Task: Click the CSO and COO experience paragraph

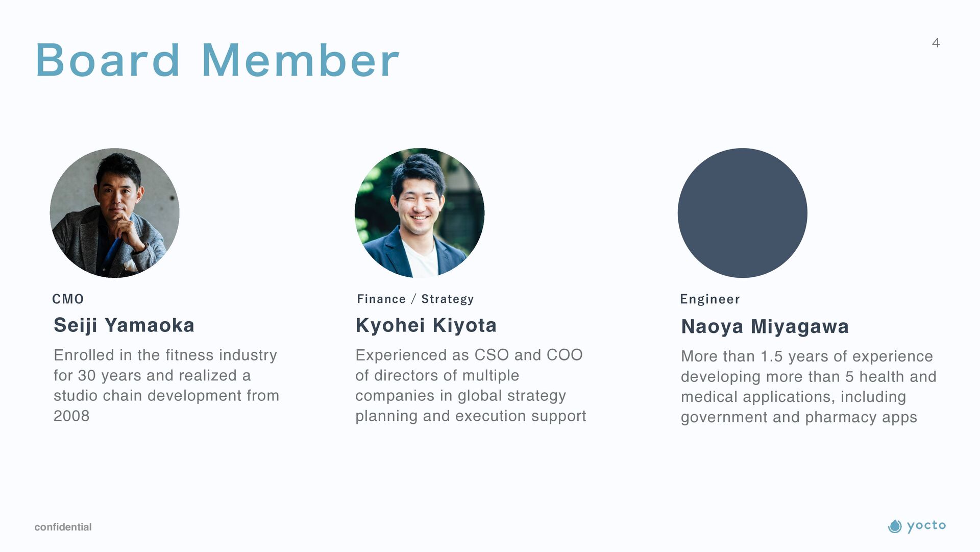Action: 471,386
